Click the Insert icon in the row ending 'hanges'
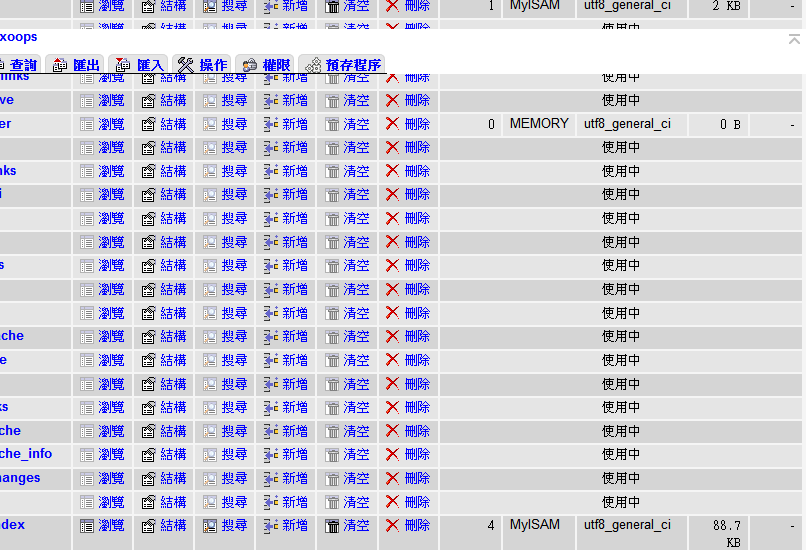The height and width of the screenshot is (550, 806). coord(271,479)
